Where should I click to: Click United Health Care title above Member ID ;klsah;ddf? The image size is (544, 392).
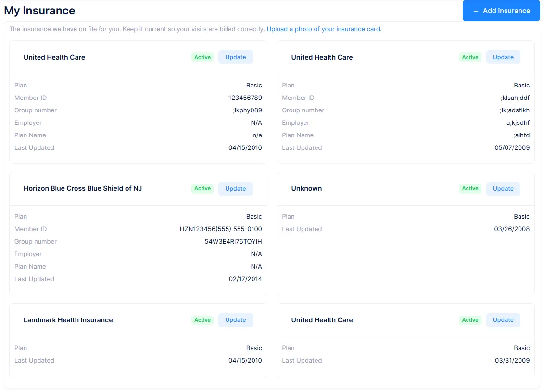coord(322,57)
